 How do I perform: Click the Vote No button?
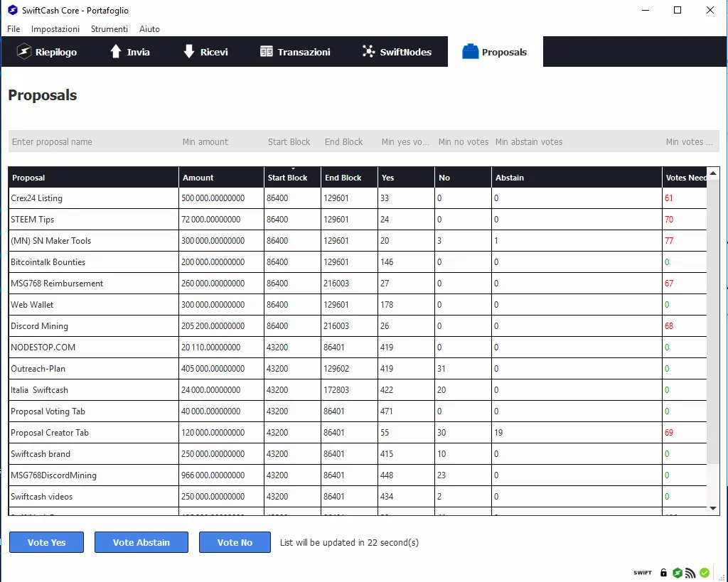click(x=235, y=542)
